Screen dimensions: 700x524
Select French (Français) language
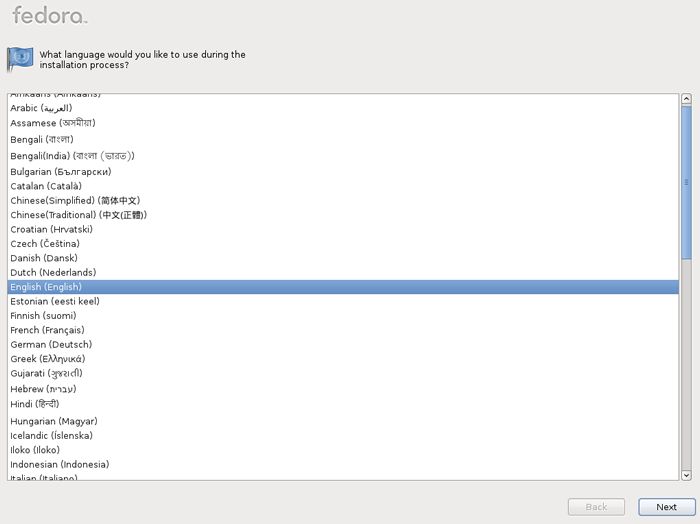point(343,330)
